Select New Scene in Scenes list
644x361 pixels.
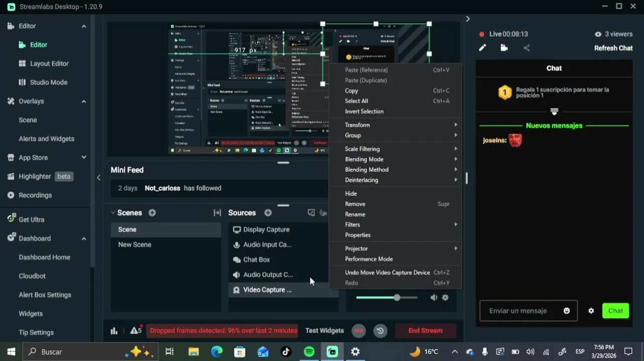(x=166, y=245)
